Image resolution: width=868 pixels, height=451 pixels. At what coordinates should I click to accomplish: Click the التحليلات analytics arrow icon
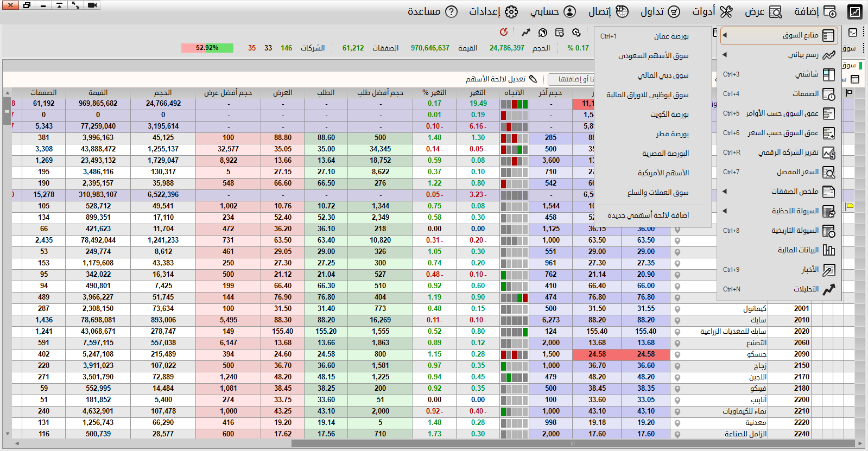tap(829, 289)
